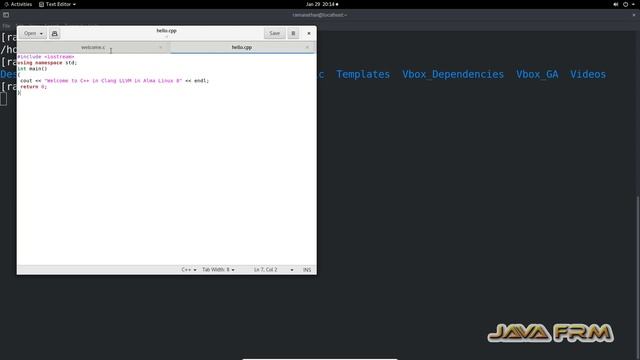Expand the system menu arrow in top bar
640x360 pixels.
coord(633,4)
